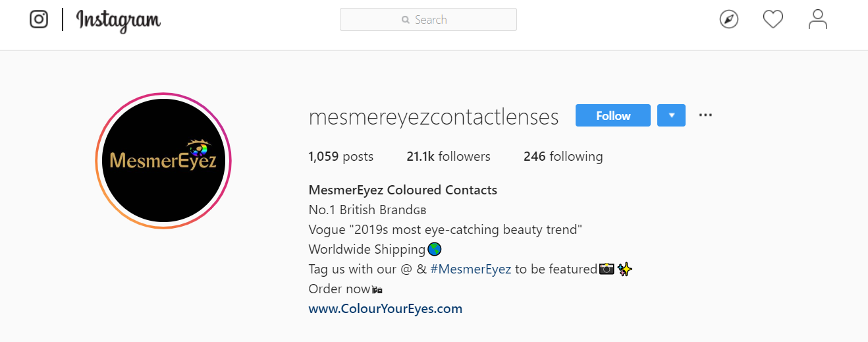The height and width of the screenshot is (342, 868).
Task: Click the globe emoji after Worldwide Shipping
Action: pyautogui.click(x=434, y=249)
